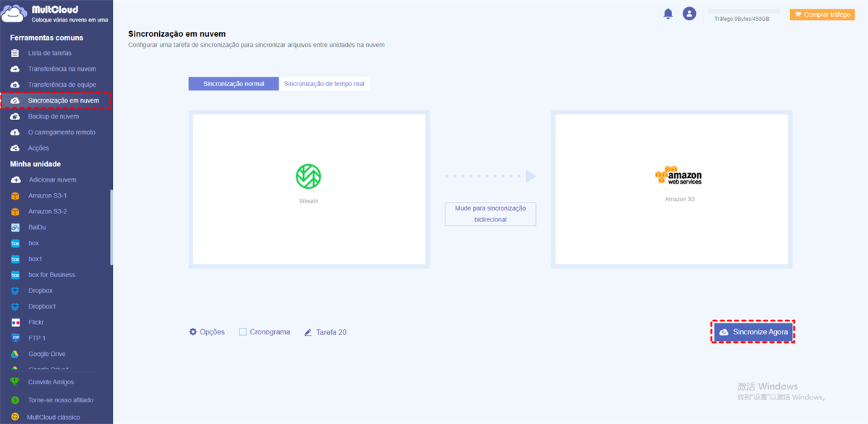Open MultCloud clássico text
868x424 pixels.
coord(54,417)
